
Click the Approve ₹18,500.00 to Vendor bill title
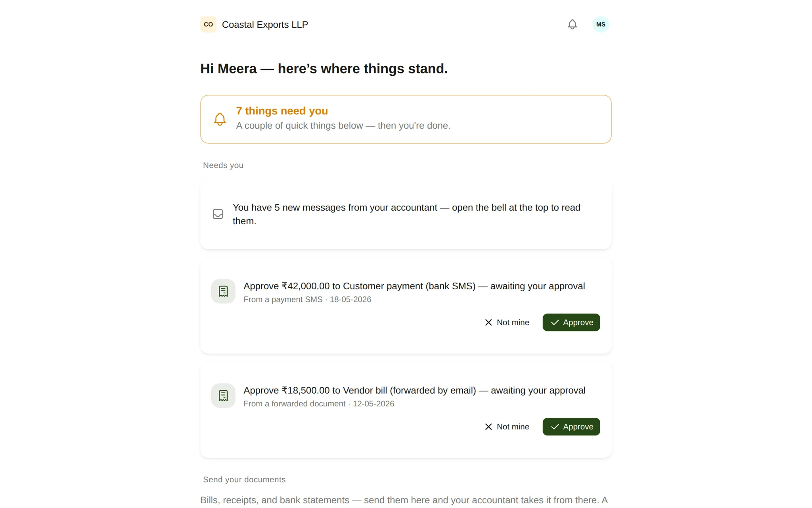click(414, 391)
